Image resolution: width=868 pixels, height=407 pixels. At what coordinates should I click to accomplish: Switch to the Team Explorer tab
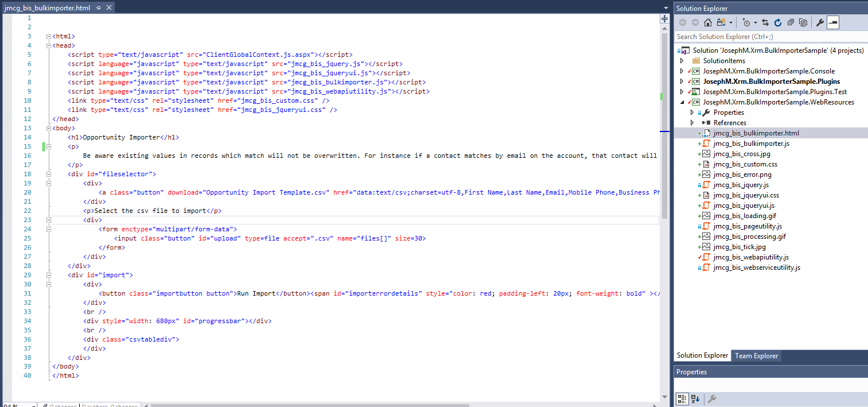pos(756,355)
